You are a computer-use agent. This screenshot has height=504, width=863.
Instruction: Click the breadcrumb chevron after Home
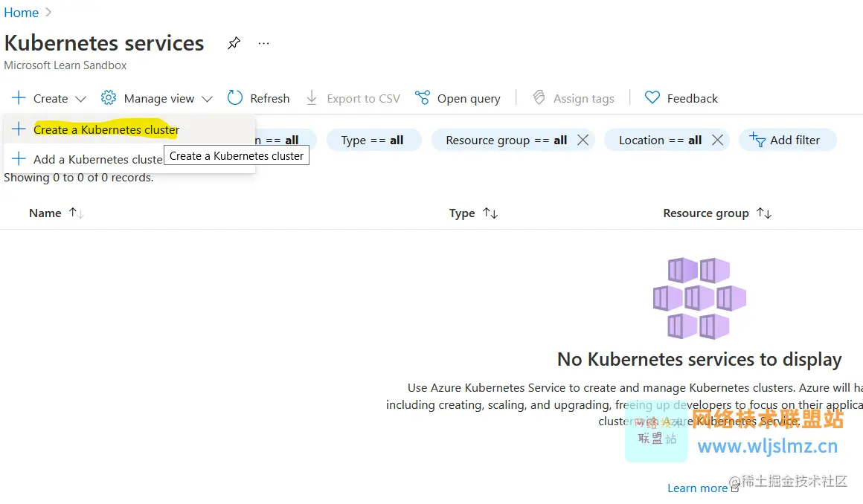pos(48,12)
